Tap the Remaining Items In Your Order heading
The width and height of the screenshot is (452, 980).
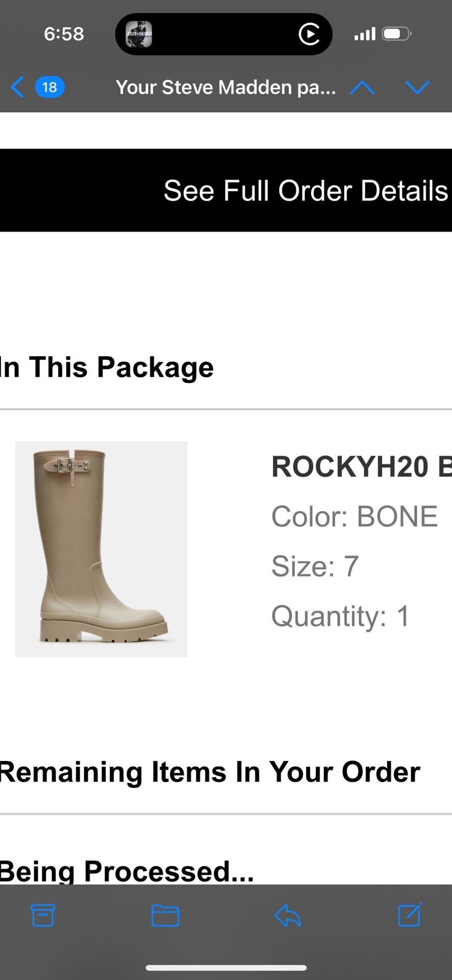tap(209, 772)
